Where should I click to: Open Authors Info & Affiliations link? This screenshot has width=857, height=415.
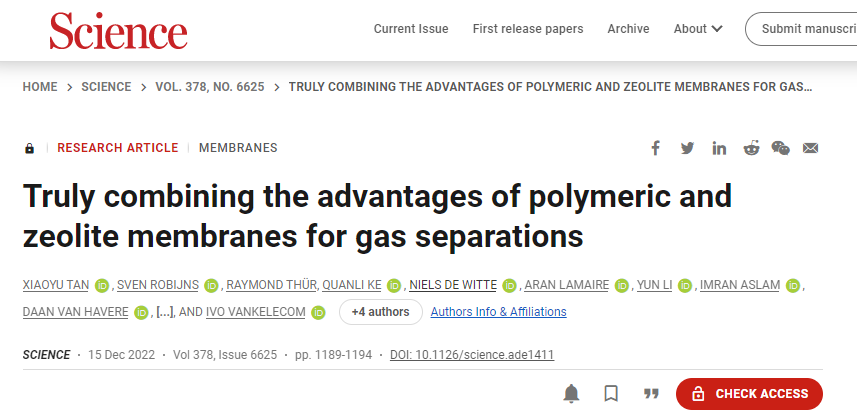498,312
